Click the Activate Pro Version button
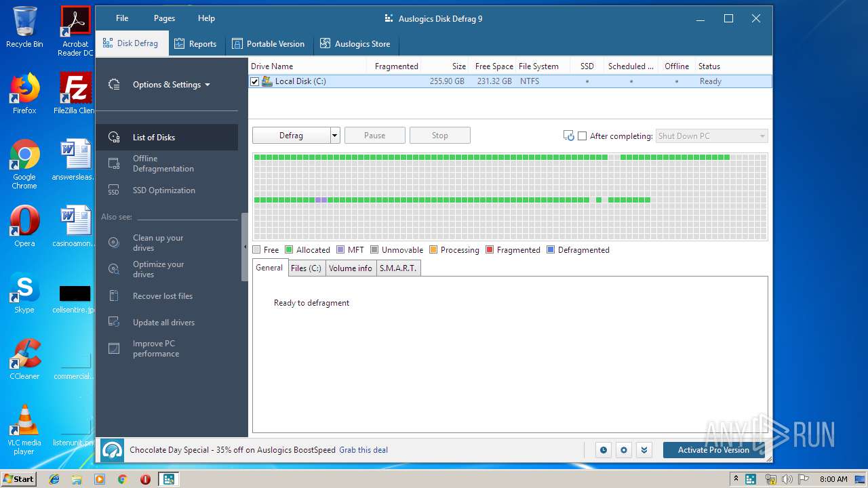Image resolution: width=868 pixels, height=488 pixels. tap(713, 450)
